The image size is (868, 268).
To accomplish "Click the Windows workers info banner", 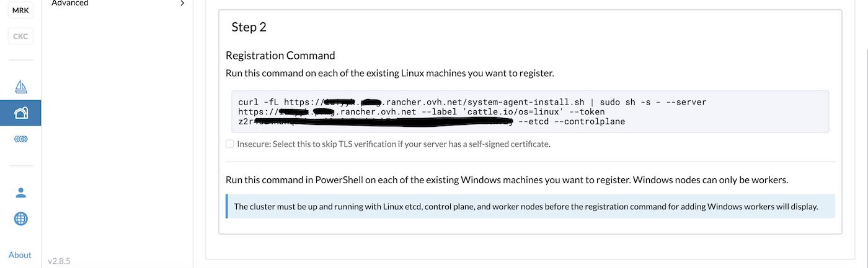I will (530, 207).
